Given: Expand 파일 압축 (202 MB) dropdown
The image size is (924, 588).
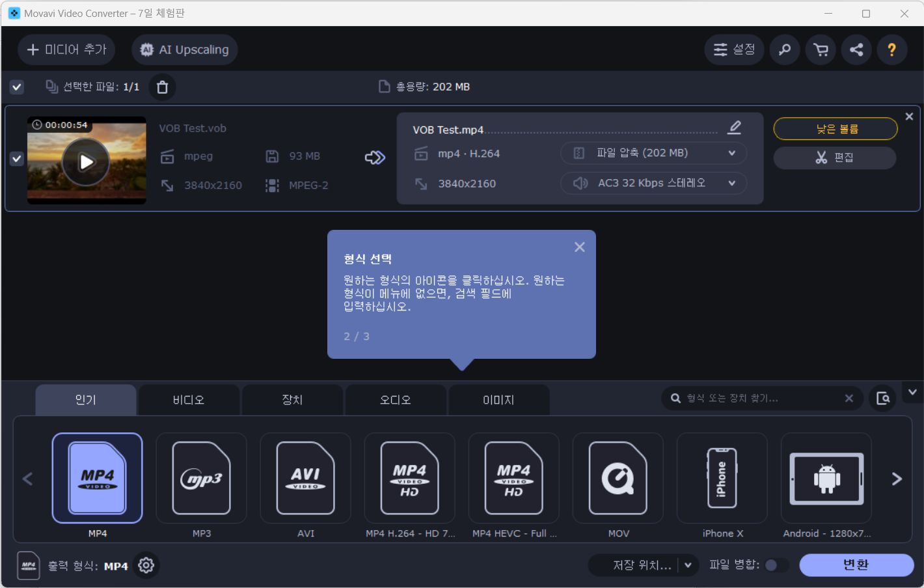Looking at the screenshot, I should pyautogui.click(x=653, y=153).
